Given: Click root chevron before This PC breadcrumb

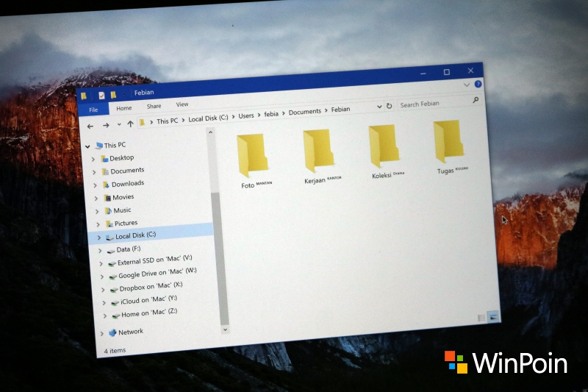Looking at the screenshot, I should (151, 122).
